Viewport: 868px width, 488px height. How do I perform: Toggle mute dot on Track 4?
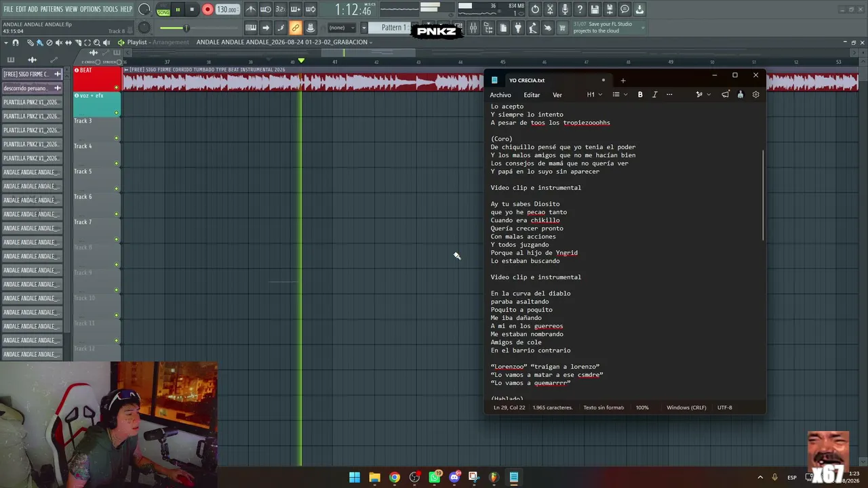click(x=117, y=163)
